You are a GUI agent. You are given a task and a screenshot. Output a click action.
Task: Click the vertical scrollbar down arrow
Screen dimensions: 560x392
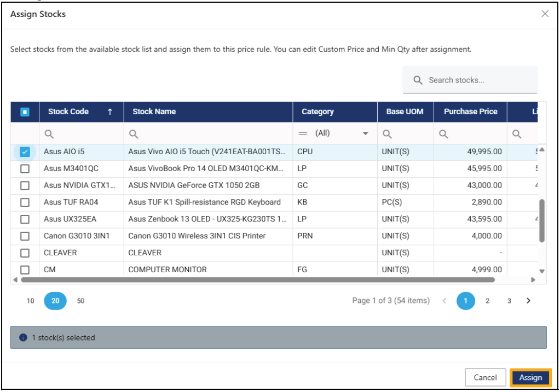[x=542, y=271]
